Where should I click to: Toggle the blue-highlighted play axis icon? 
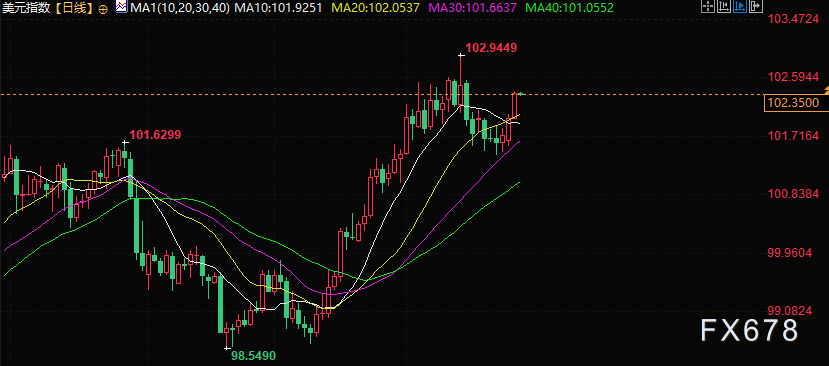pos(740,6)
